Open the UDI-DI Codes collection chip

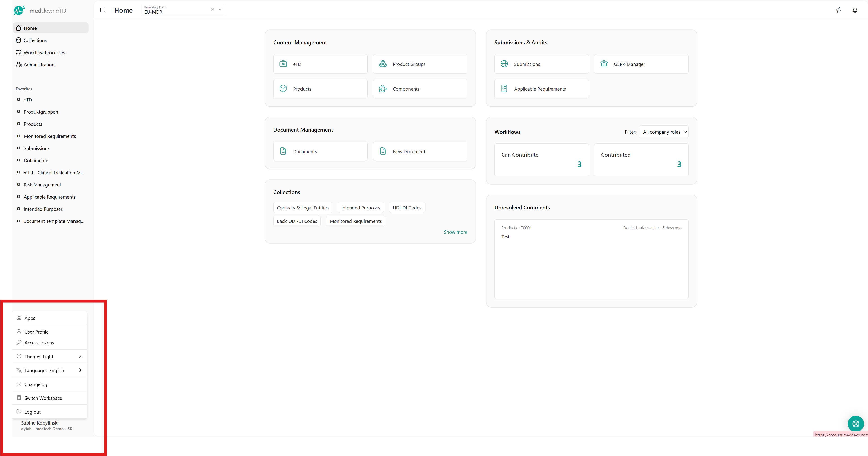407,208
